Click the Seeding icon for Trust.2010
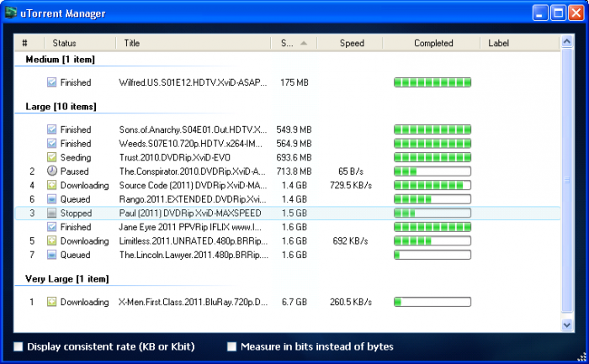Viewport: 589px width, 364px height. [52, 157]
